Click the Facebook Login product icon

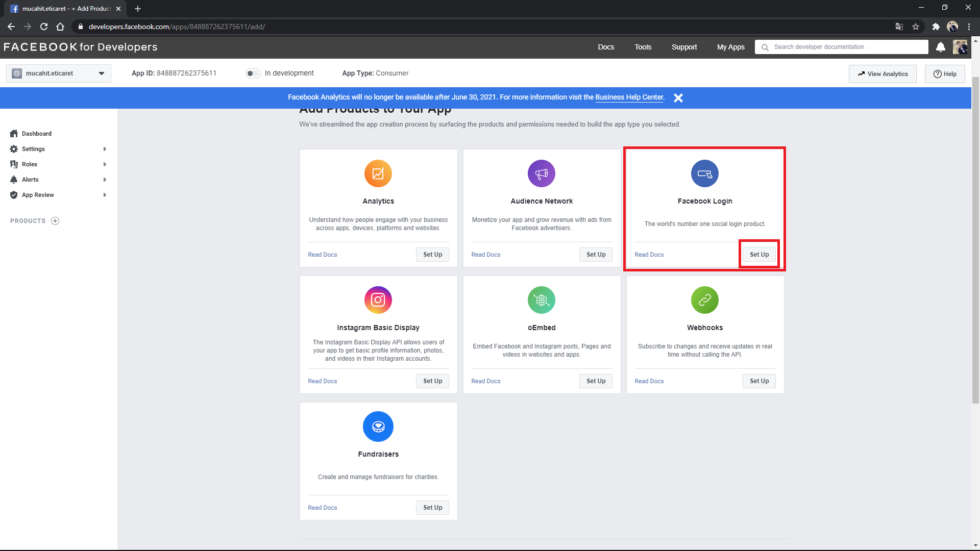705,173
